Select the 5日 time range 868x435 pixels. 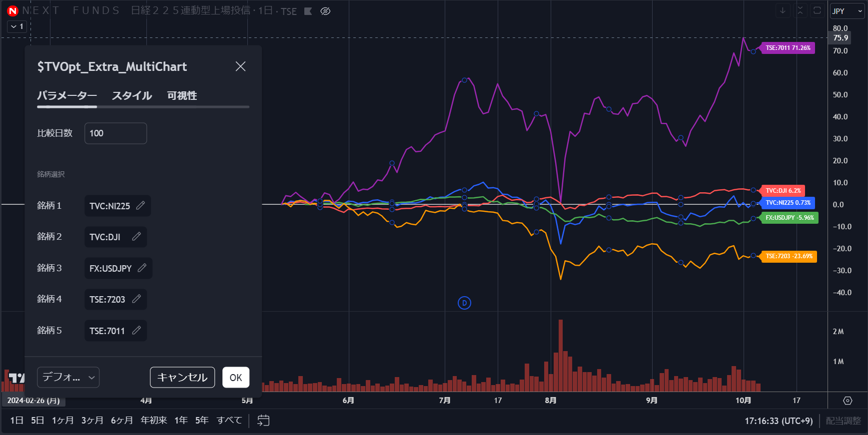[x=37, y=421]
